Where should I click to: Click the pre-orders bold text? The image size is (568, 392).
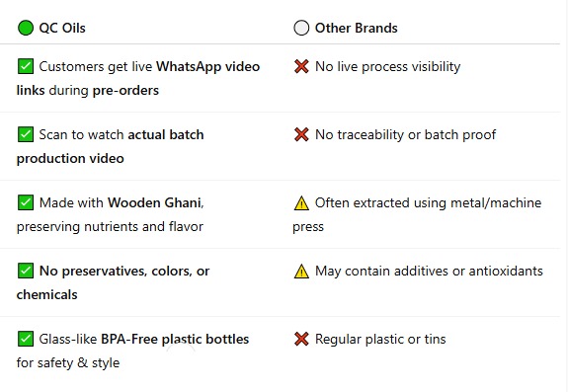tap(125, 91)
